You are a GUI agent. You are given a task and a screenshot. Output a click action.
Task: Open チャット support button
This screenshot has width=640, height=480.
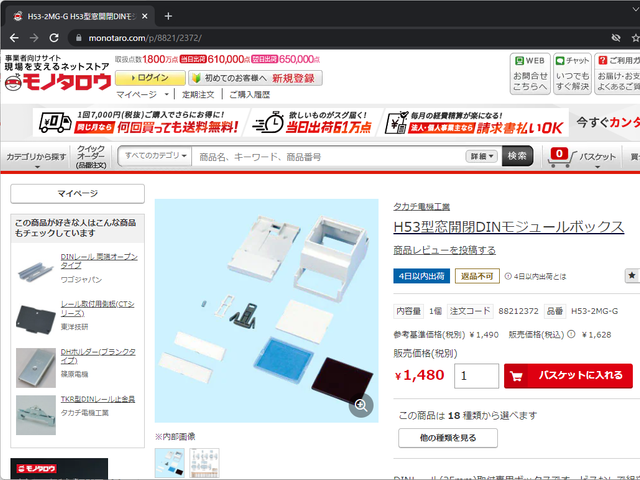572,74
